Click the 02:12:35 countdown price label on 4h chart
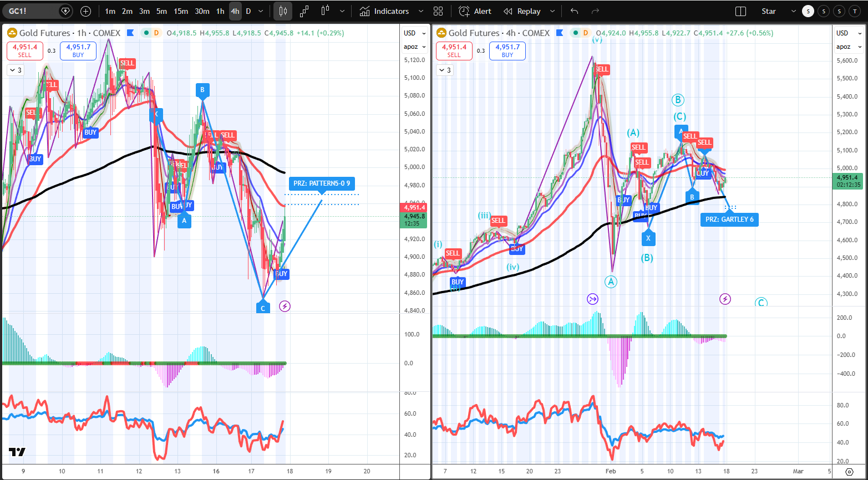 (x=848, y=185)
